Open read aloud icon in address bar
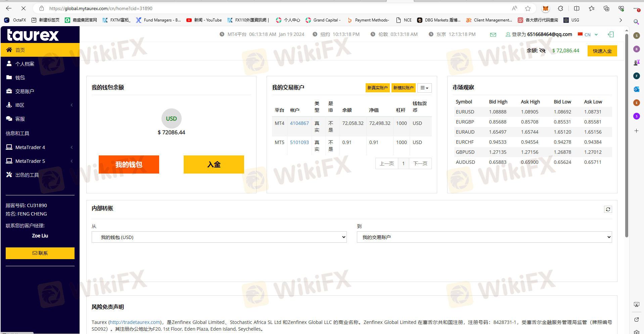The height and width of the screenshot is (334, 644). click(x=514, y=8)
